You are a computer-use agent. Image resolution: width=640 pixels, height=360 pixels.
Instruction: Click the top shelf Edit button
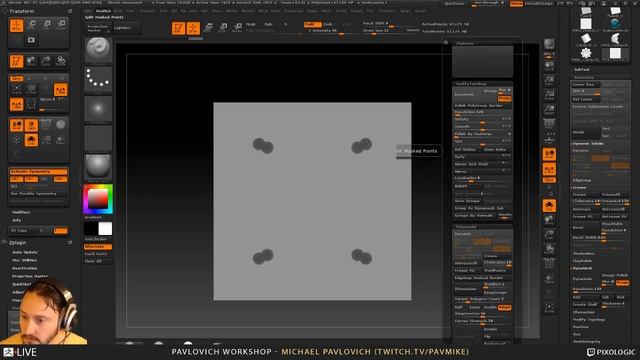pos(178,28)
